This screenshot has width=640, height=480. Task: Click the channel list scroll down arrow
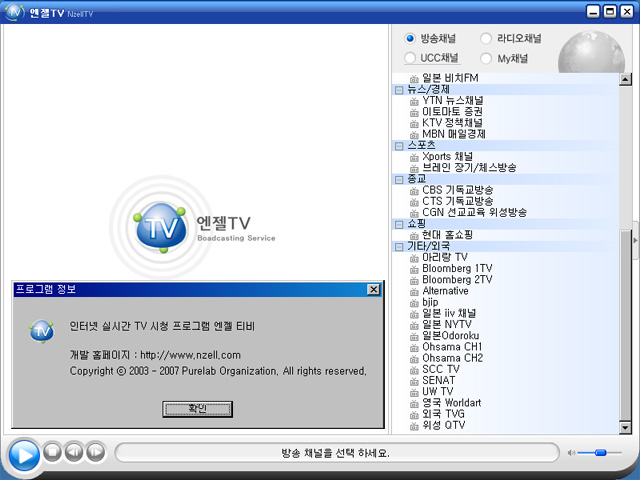[625, 427]
